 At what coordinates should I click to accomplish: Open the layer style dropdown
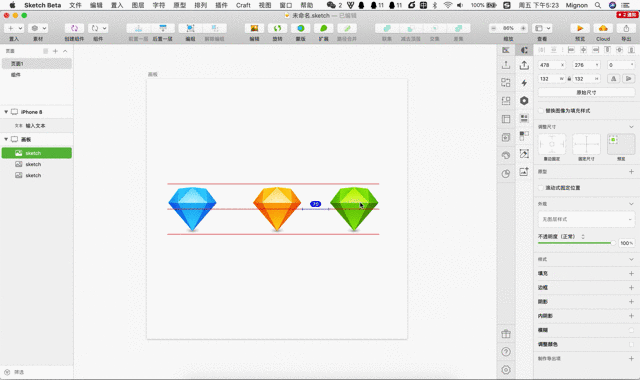[x=586, y=219]
